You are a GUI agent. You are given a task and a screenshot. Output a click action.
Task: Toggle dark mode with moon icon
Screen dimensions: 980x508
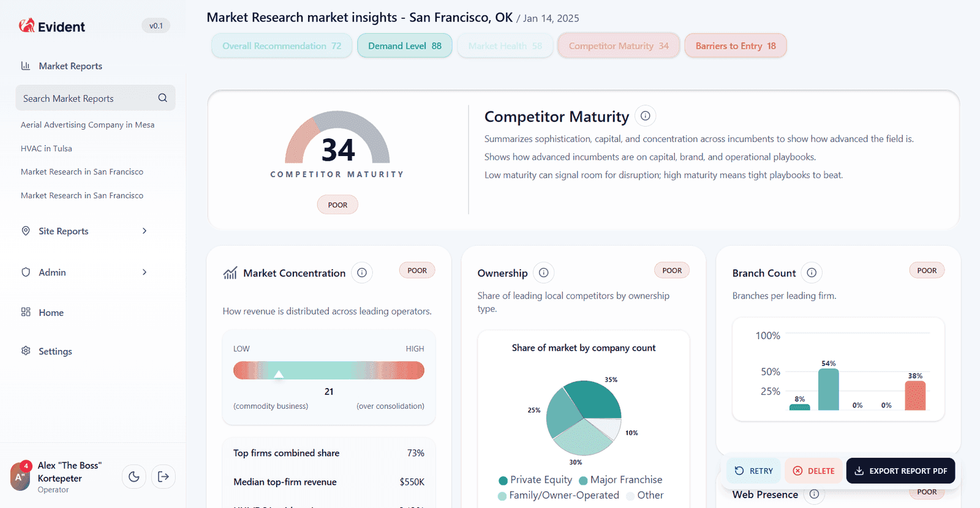(x=134, y=477)
